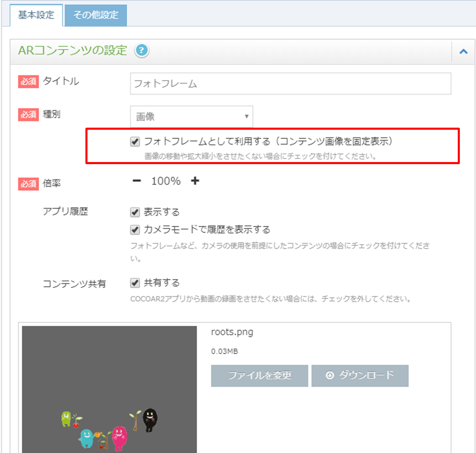Click the ダウンロード button

360,375
